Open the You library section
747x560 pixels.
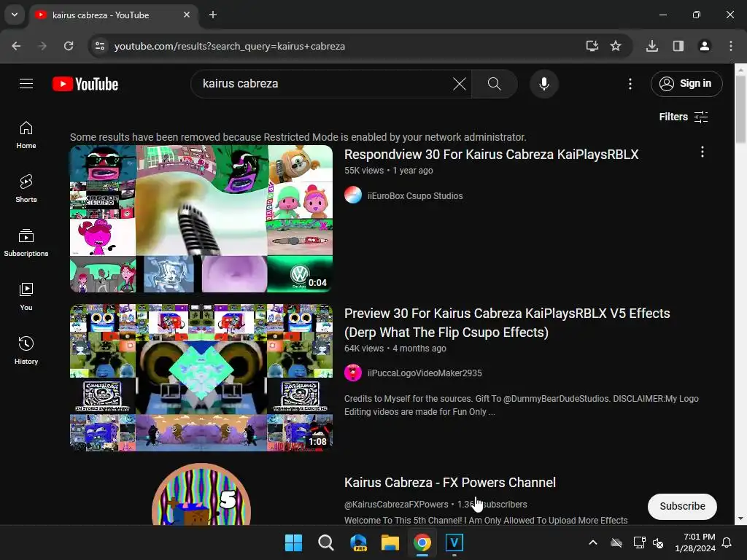[26, 296]
